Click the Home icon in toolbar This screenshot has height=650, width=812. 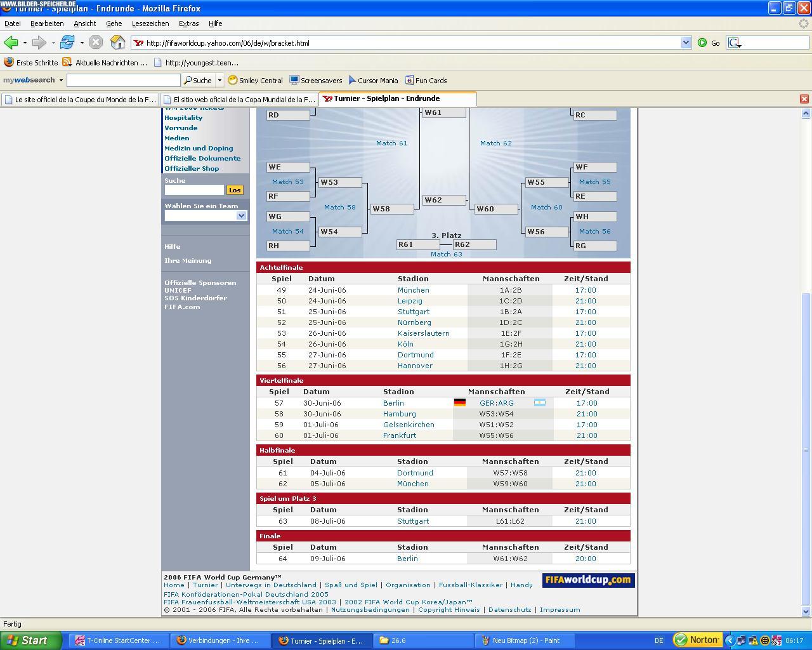coord(117,43)
